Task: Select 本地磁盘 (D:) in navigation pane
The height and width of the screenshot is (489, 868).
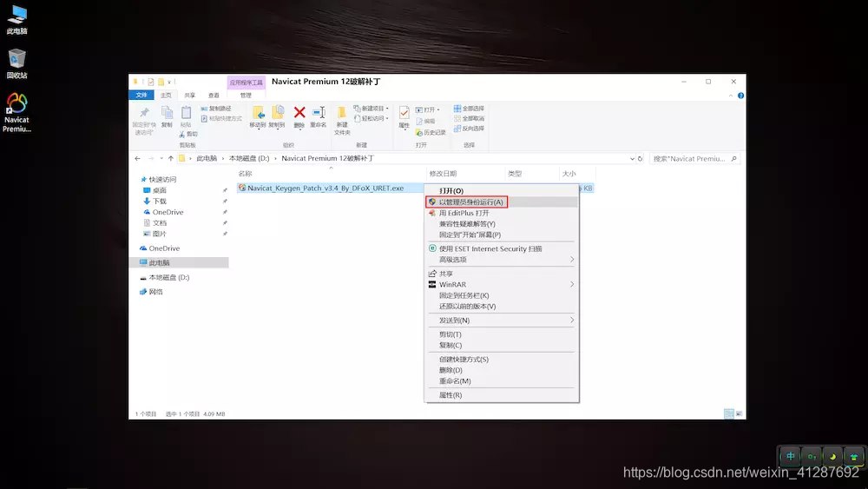Action: (169, 277)
